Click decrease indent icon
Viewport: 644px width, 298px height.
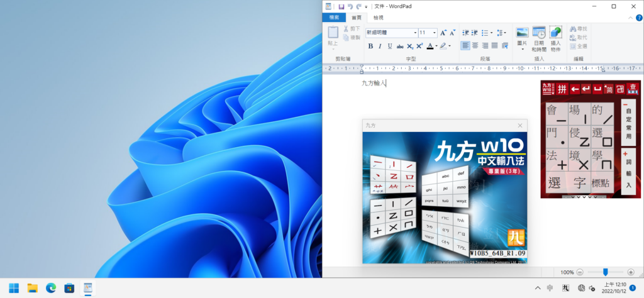pos(465,33)
